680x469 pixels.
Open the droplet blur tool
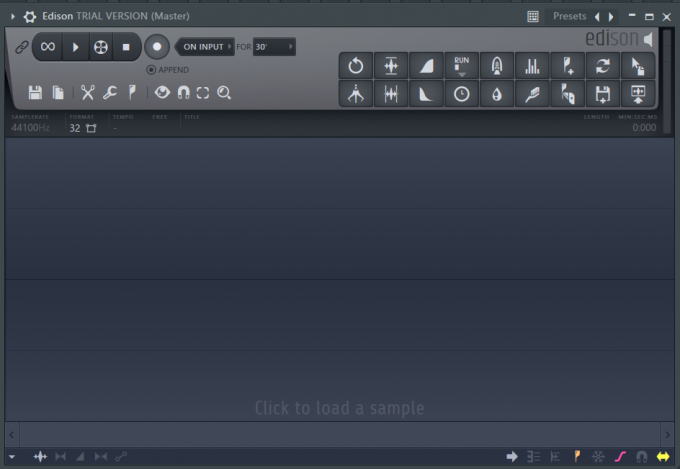tap(497, 94)
